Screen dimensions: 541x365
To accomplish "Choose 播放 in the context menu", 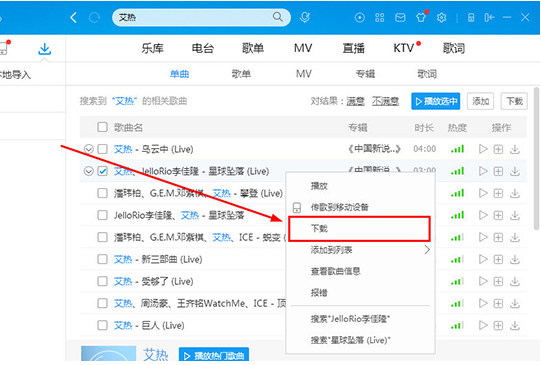I will (x=360, y=186).
